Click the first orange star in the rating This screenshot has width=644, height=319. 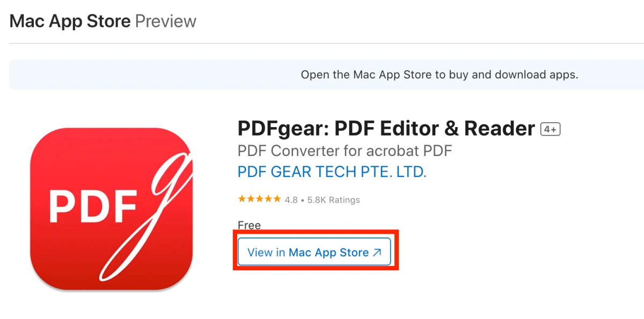tap(241, 198)
